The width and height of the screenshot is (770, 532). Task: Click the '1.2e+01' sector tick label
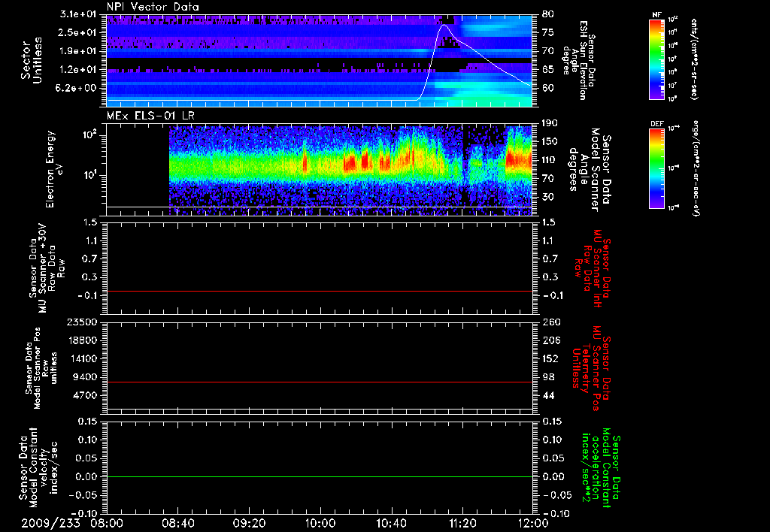coord(78,70)
